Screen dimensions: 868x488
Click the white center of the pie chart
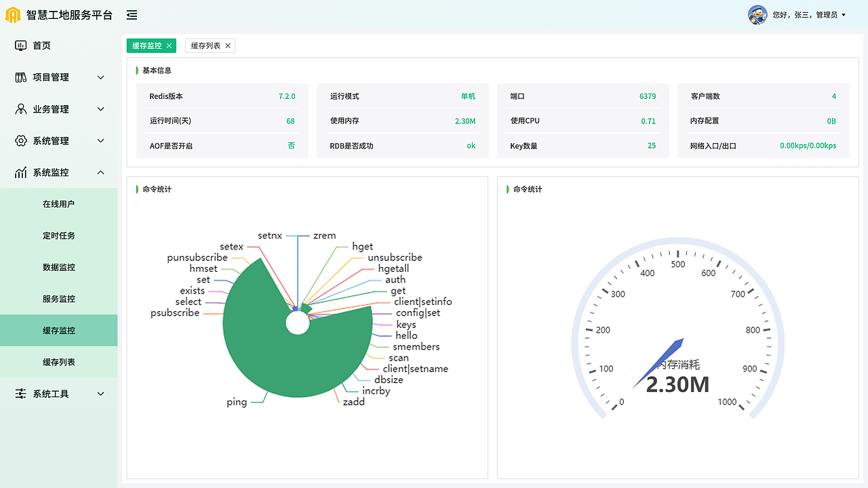pos(298,323)
